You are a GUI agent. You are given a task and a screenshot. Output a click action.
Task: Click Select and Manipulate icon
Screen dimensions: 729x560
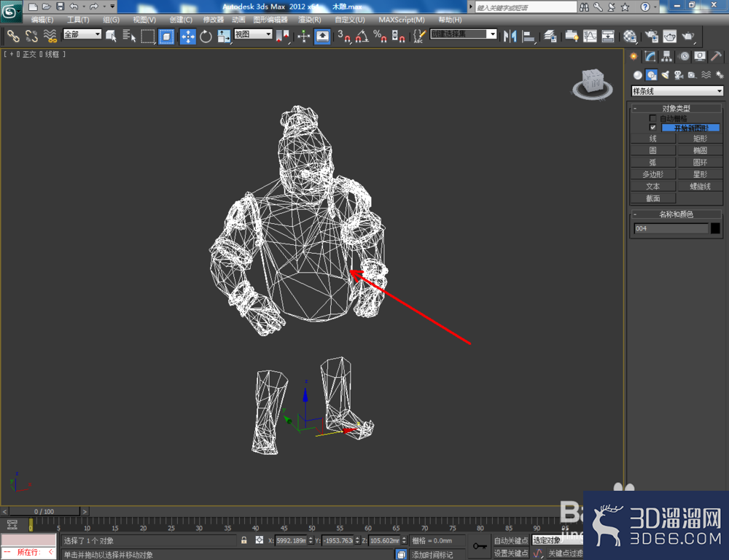point(303,36)
